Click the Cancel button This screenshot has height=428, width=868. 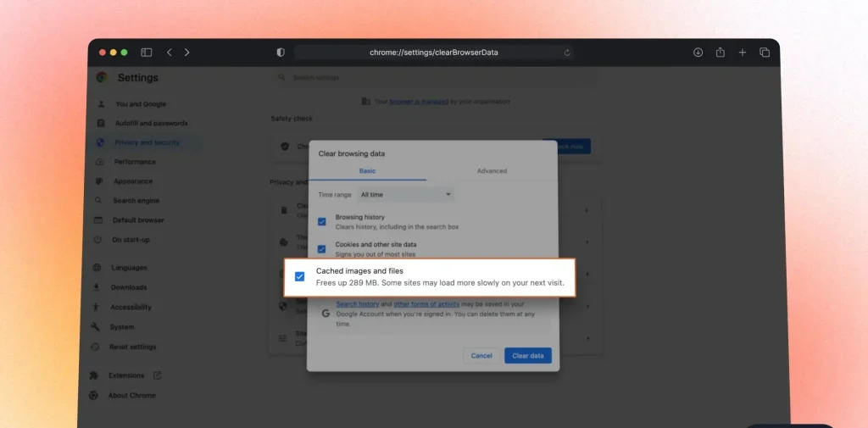[481, 356]
